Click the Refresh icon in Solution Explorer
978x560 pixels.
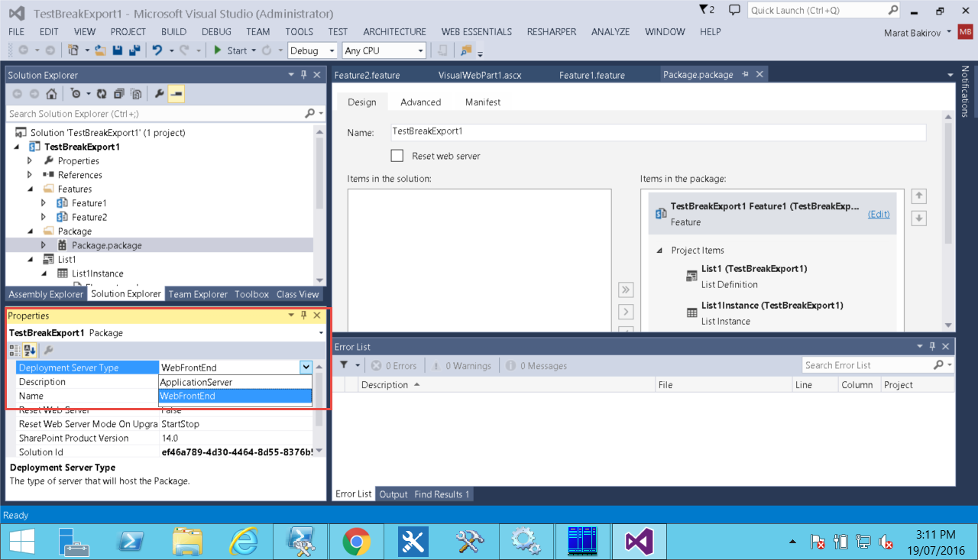coord(102,94)
